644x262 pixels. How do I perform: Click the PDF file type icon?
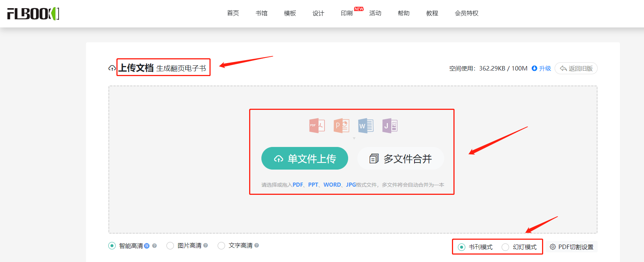pos(317,126)
